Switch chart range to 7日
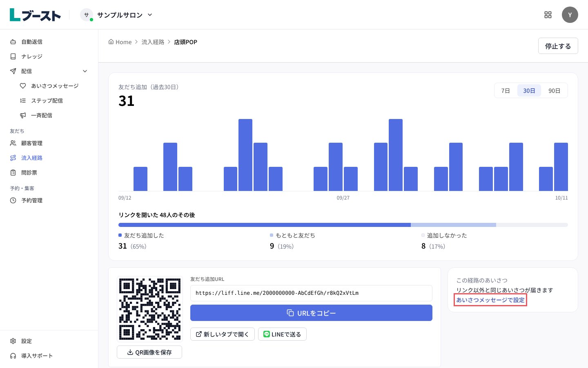Image resolution: width=588 pixels, height=368 pixels. point(506,91)
